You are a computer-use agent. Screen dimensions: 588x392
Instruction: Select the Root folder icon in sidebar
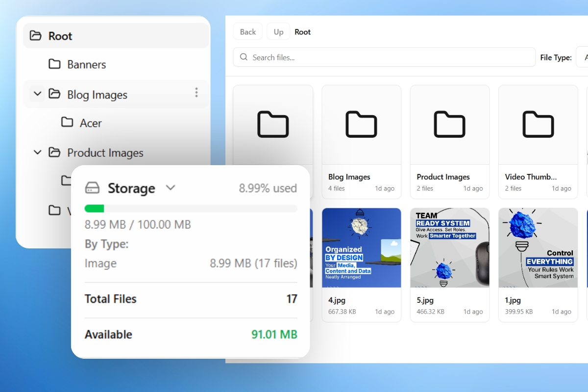pos(34,35)
